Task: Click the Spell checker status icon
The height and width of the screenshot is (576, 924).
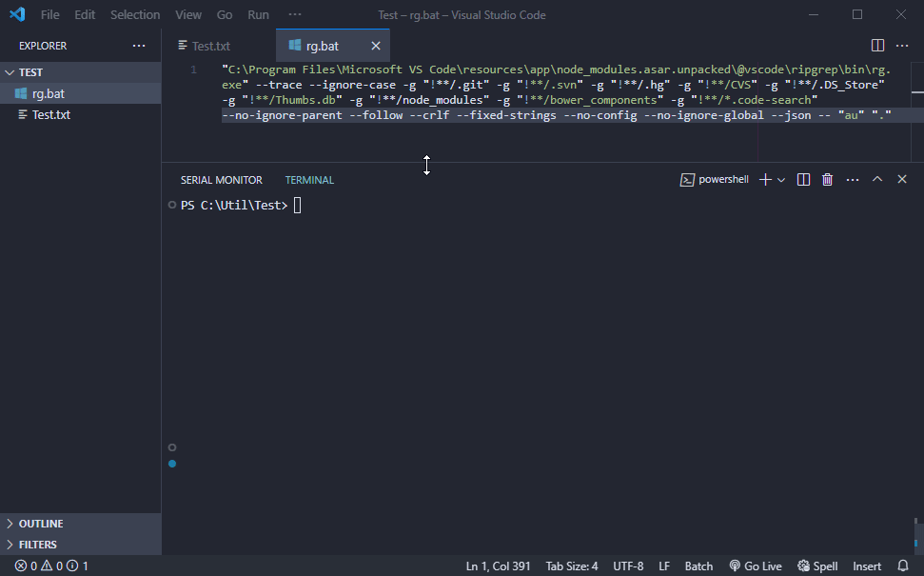Action: tap(816, 566)
